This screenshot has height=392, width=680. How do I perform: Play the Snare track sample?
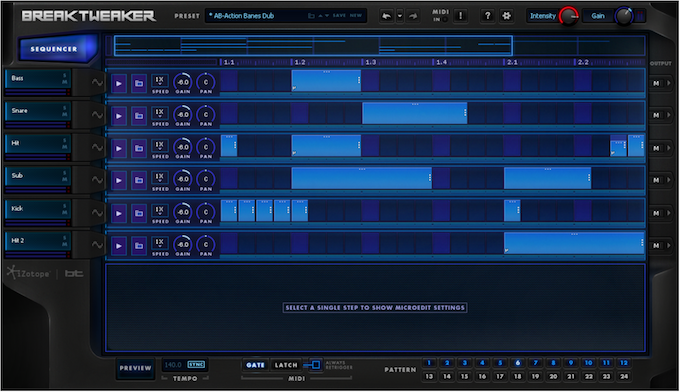(119, 116)
